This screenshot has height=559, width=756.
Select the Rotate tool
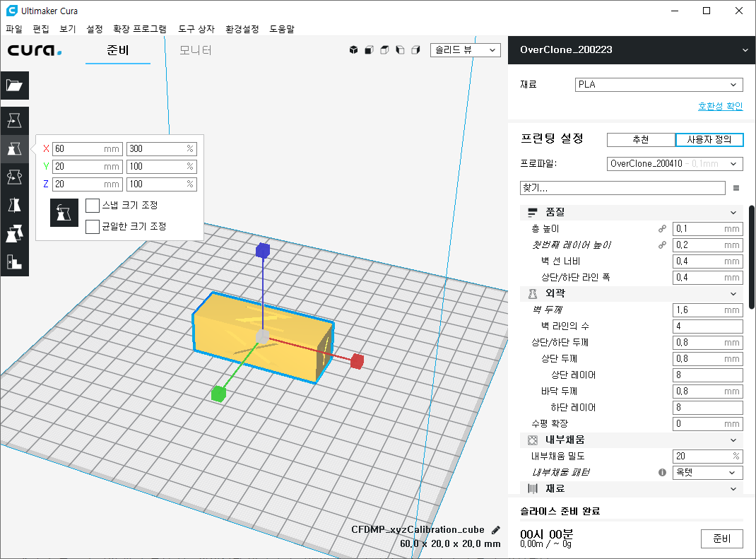[x=14, y=177]
